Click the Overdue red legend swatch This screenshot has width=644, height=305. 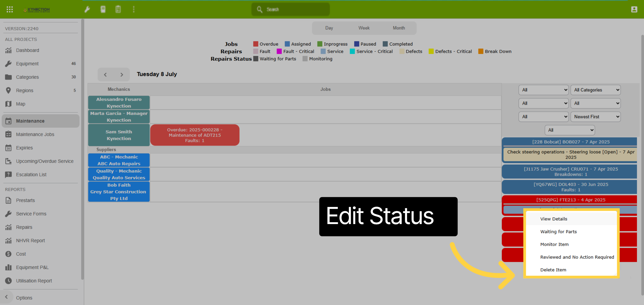tap(255, 44)
